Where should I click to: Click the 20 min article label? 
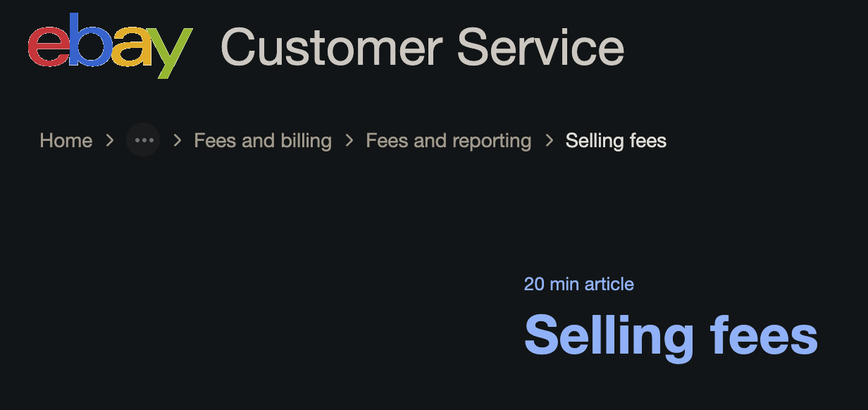(578, 283)
